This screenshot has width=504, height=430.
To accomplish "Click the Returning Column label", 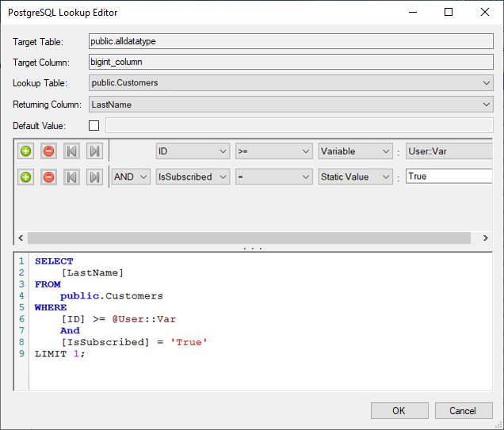I will tap(47, 105).
